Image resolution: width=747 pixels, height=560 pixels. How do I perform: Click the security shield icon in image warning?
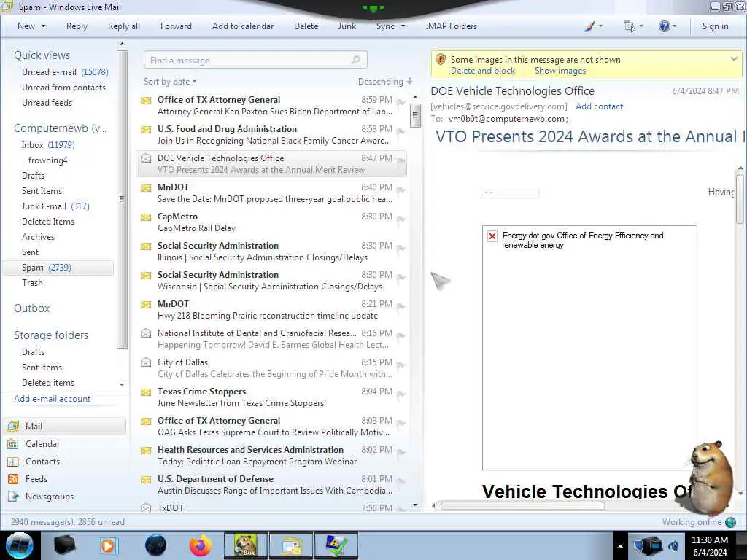[x=441, y=60]
